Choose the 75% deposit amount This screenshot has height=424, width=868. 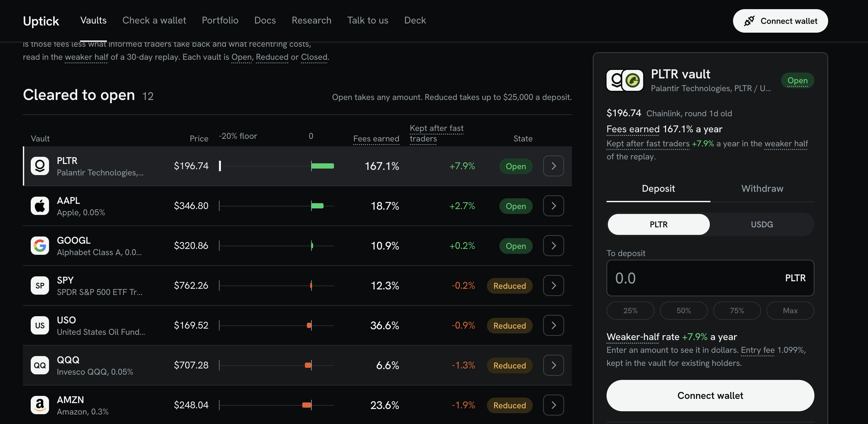click(737, 311)
